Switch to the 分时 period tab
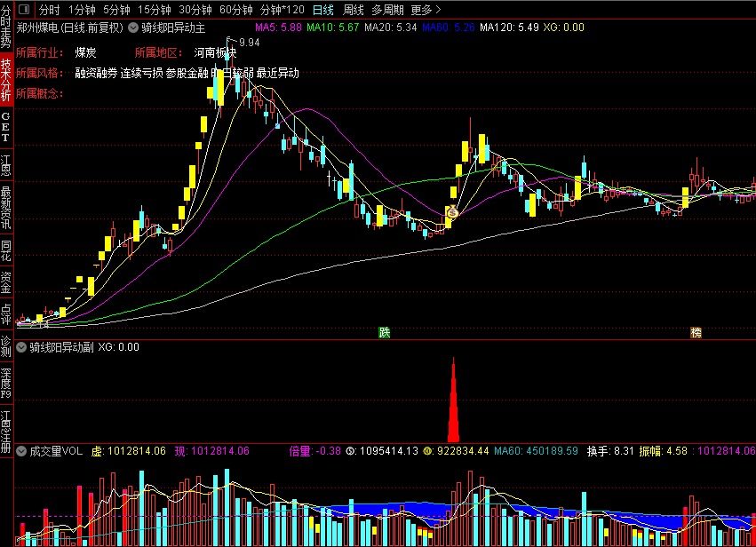This screenshot has width=756, height=547. [x=49, y=9]
